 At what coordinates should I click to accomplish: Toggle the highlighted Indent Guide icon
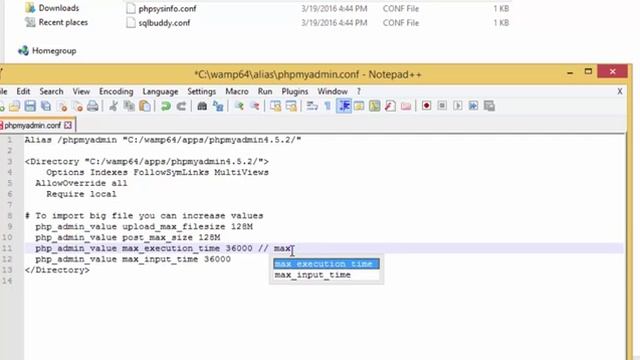point(344,107)
